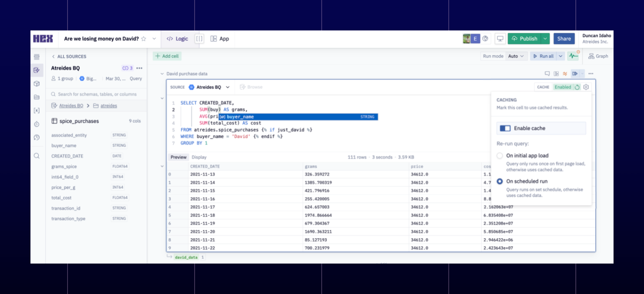644x294 pixels.
Task: Toggle the split view between Logic and App
Action: click(199, 39)
